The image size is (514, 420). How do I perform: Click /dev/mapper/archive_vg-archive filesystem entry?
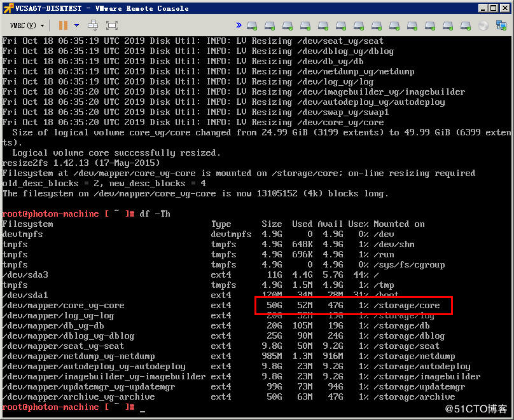pos(78,396)
